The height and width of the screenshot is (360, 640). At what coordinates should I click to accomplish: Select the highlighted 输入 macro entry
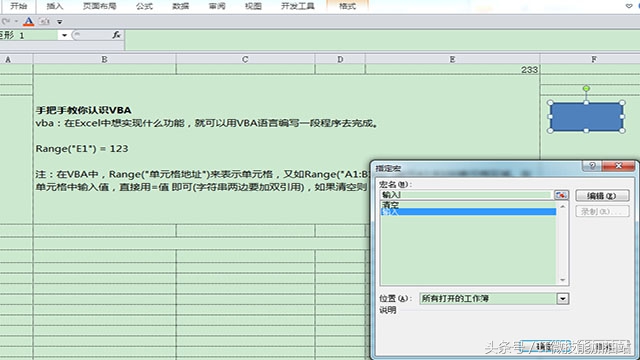click(468, 212)
